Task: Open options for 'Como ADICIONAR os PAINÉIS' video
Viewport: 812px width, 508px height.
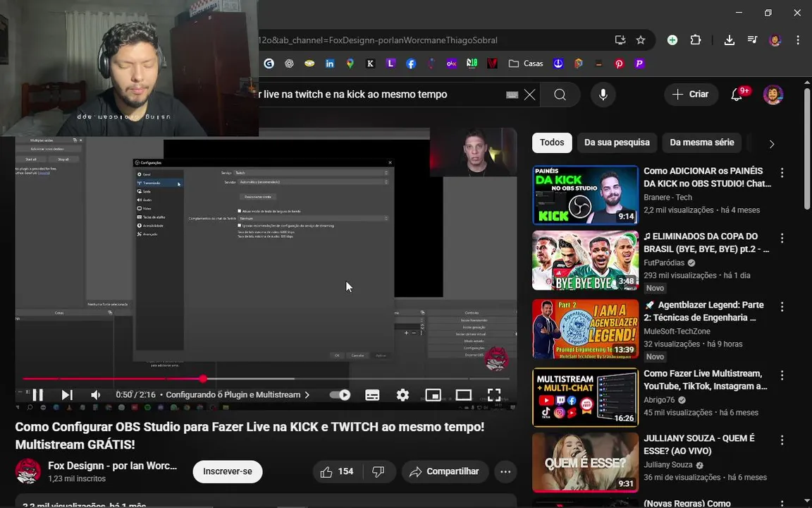Action: [x=782, y=173]
